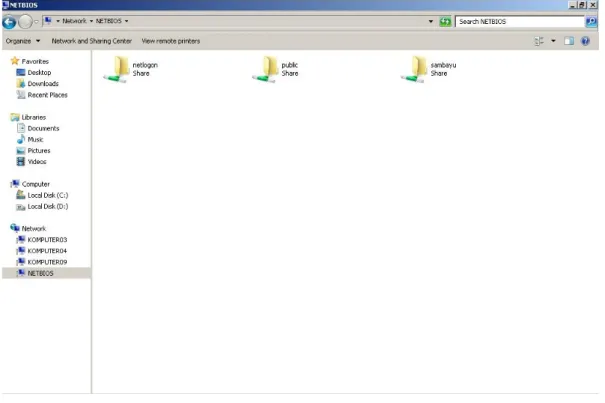Select Computer in the navigation pane
This screenshot has height=403, width=605.
(35, 185)
